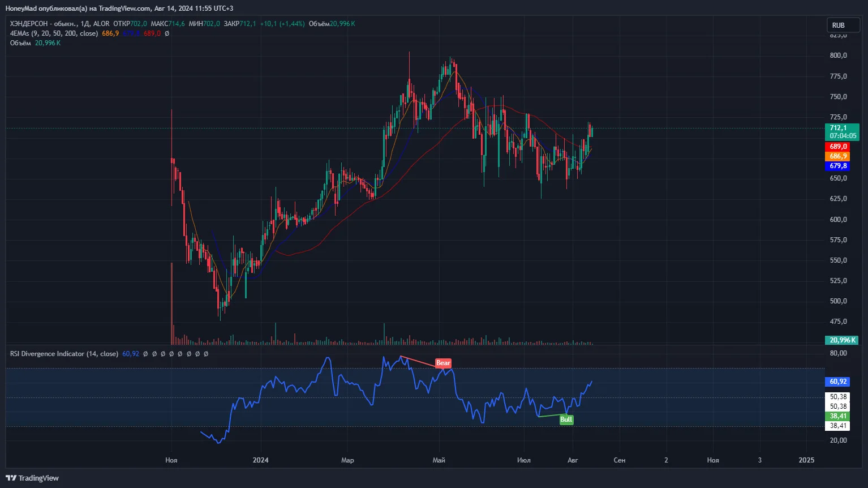Click the orange 686,9 EMA price tag
The width and height of the screenshot is (868, 488).
pyautogui.click(x=837, y=156)
